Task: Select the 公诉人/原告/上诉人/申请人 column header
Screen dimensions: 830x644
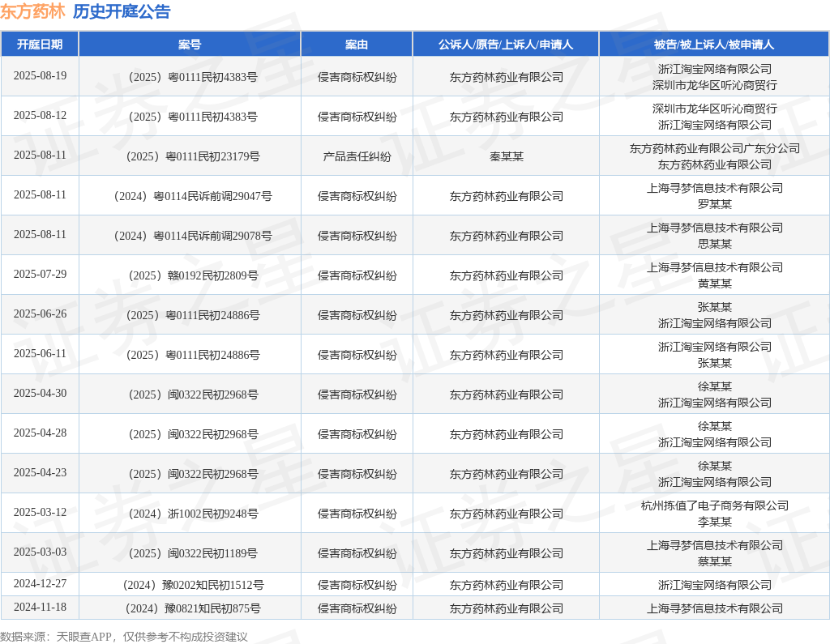Action: 506,45
